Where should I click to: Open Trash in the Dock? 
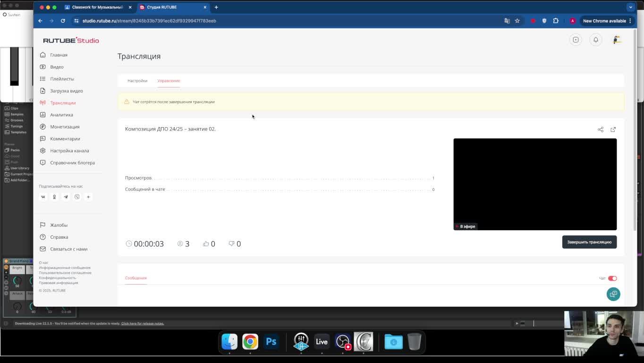(x=414, y=341)
